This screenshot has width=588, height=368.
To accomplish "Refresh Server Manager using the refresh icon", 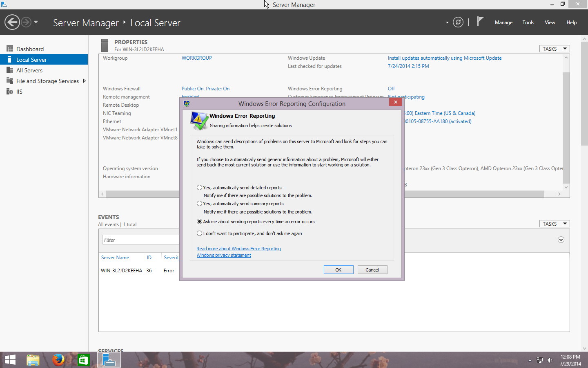I will click(458, 22).
